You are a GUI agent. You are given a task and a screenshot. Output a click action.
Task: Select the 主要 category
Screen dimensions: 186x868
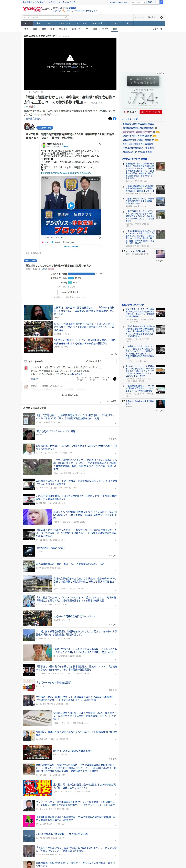coord(26,29)
